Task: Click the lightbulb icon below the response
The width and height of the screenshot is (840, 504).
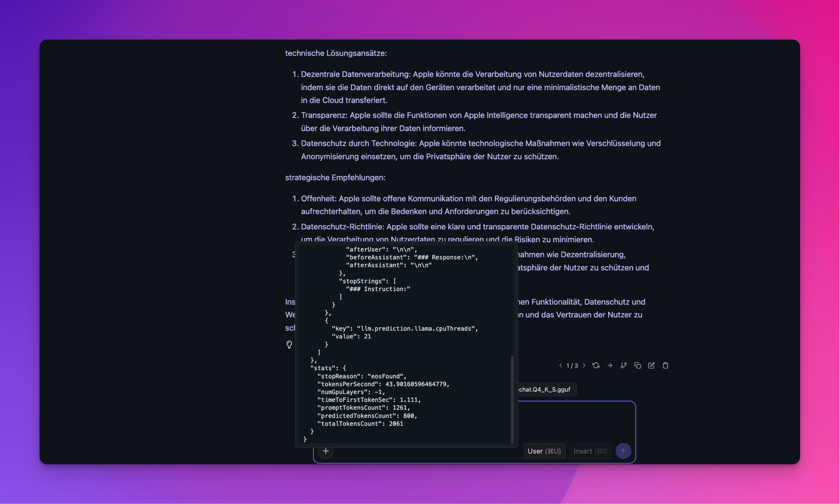Action: [x=289, y=344]
